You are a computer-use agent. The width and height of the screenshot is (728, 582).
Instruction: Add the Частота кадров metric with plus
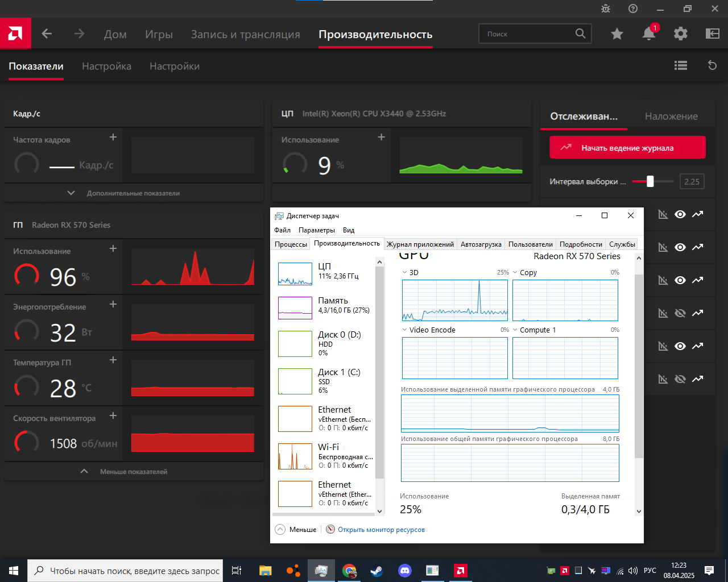(x=113, y=137)
